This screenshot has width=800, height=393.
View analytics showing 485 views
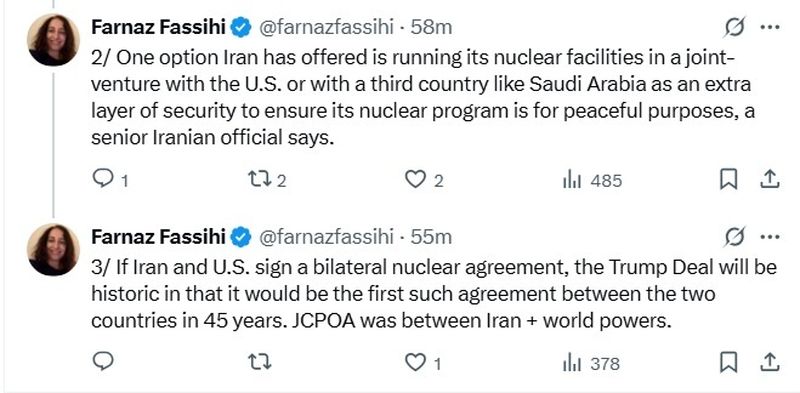592,180
